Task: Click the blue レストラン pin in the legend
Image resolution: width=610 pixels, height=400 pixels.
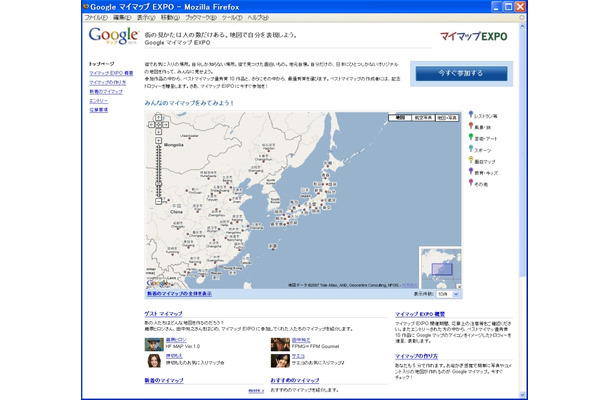Action: tap(471, 114)
